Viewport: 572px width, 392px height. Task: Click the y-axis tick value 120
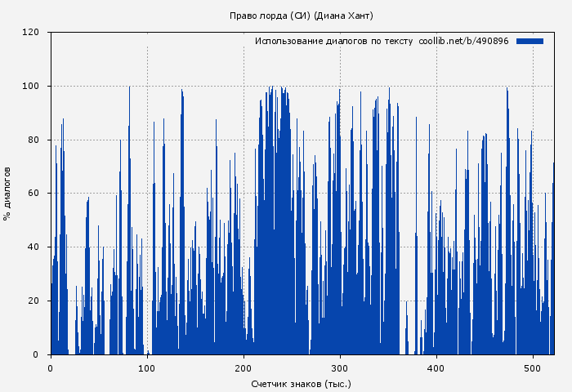click(31, 33)
